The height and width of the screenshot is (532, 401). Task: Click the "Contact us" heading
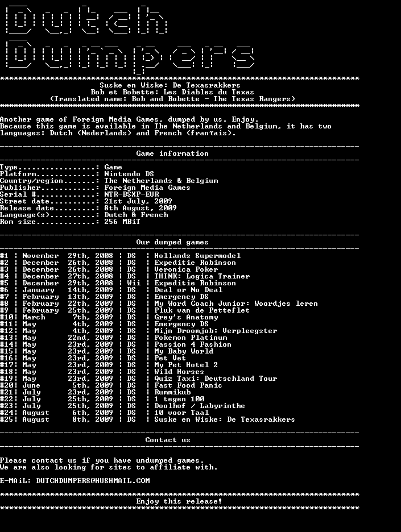click(x=168, y=440)
